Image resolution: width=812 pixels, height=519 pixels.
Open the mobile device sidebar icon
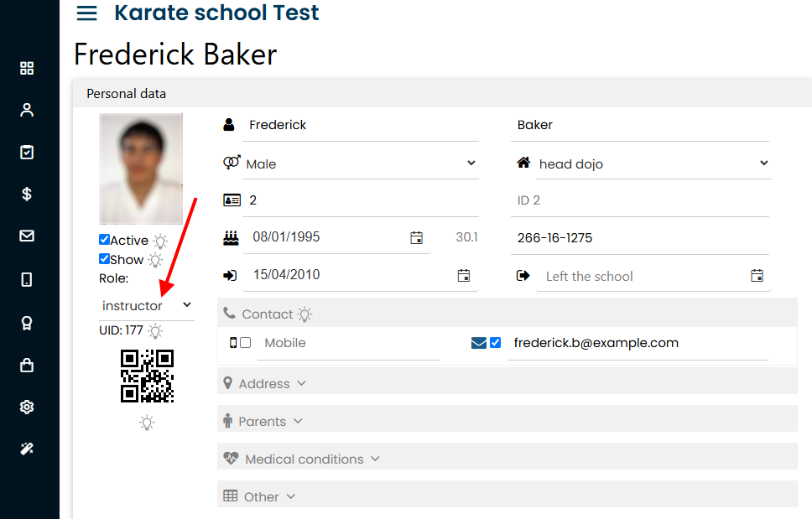(x=27, y=279)
